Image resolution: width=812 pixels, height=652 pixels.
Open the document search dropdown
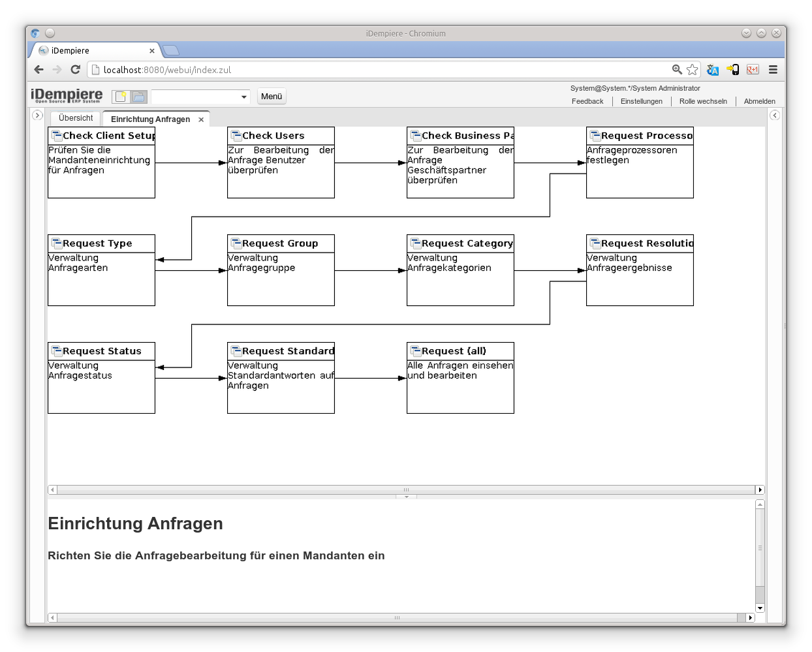[x=243, y=96]
